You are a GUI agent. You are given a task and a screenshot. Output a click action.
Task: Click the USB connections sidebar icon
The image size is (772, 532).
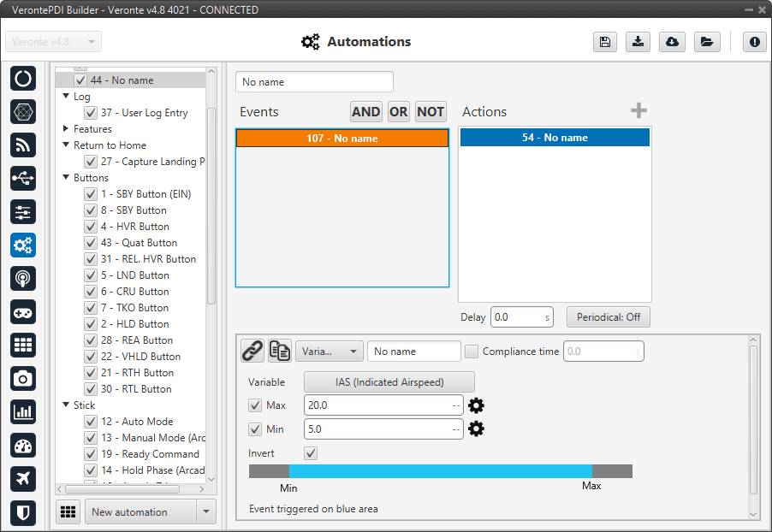pos(23,178)
